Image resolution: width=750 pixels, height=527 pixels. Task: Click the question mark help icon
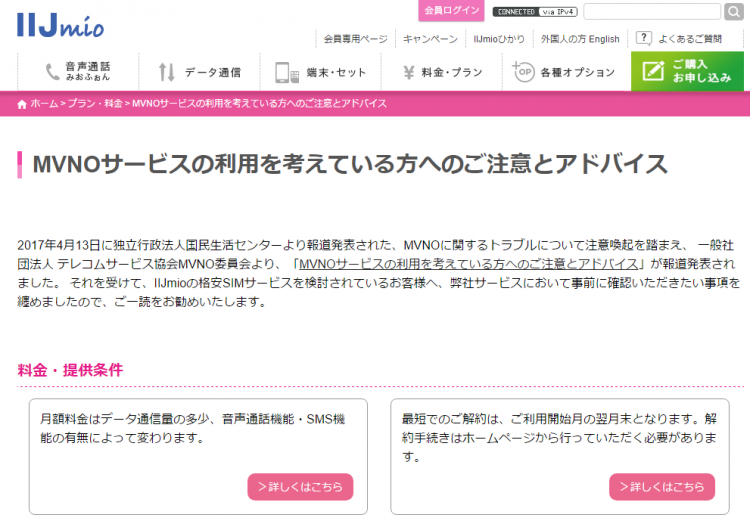pos(644,38)
